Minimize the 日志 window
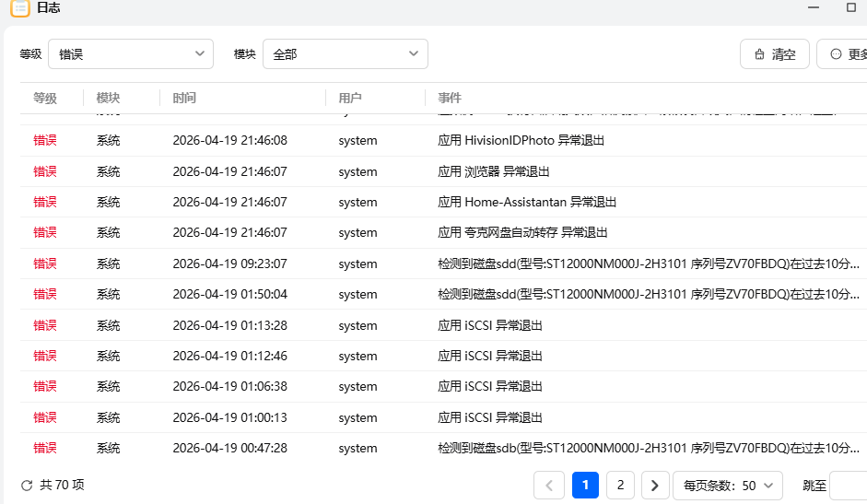867x504 pixels. tap(814, 7)
